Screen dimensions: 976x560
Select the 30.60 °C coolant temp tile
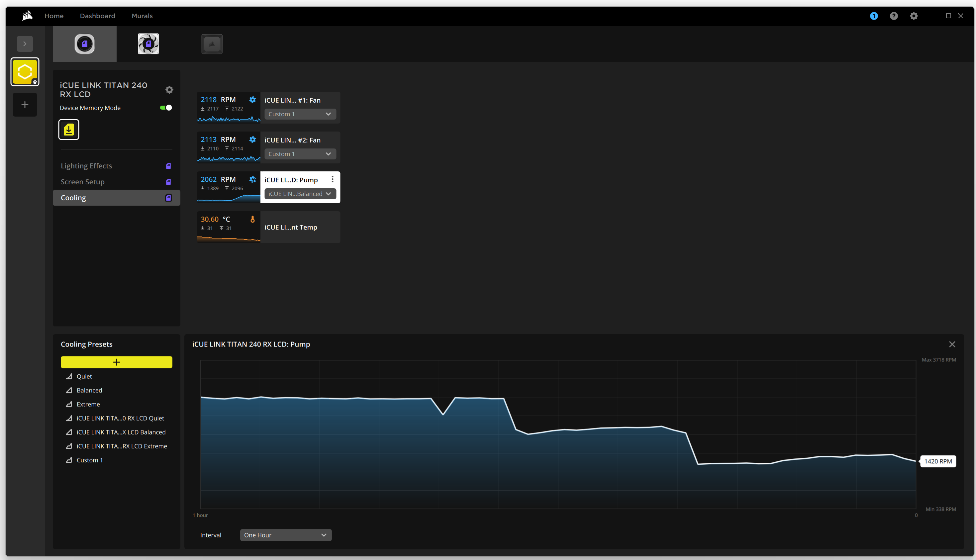tap(229, 227)
